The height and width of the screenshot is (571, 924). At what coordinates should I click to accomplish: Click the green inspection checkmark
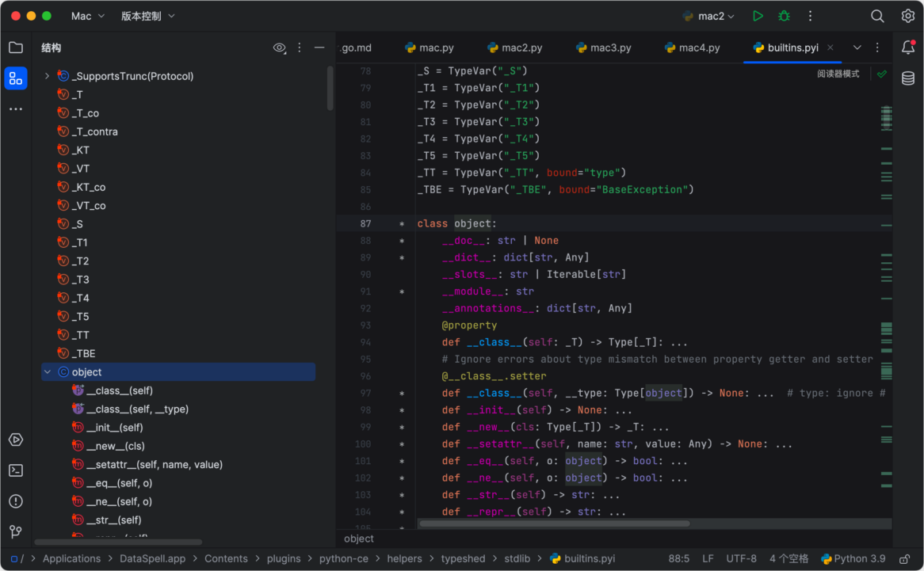[881, 74]
